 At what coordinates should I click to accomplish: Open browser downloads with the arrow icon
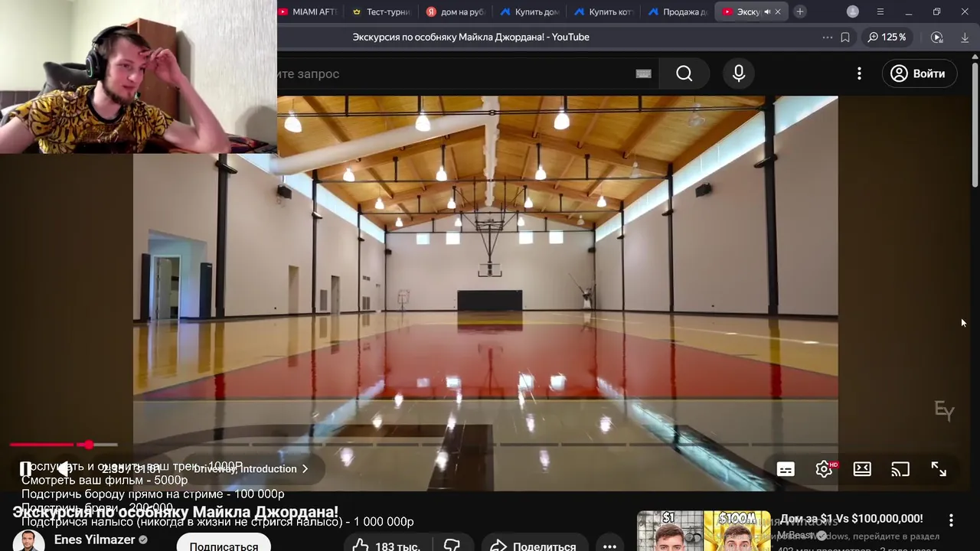click(x=965, y=37)
